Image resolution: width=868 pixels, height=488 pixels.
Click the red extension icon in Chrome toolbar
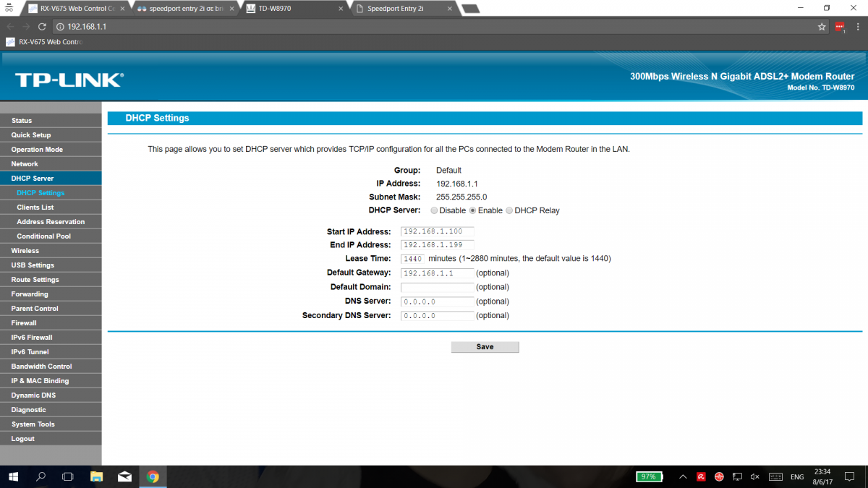tap(840, 27)
